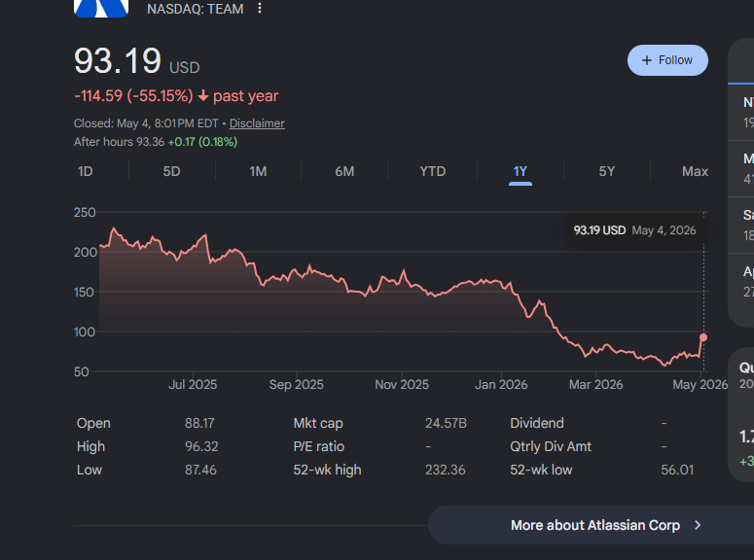Click the Open value 88.17
The height and width of the screenshot is (560, 754).
pos(199,424)
